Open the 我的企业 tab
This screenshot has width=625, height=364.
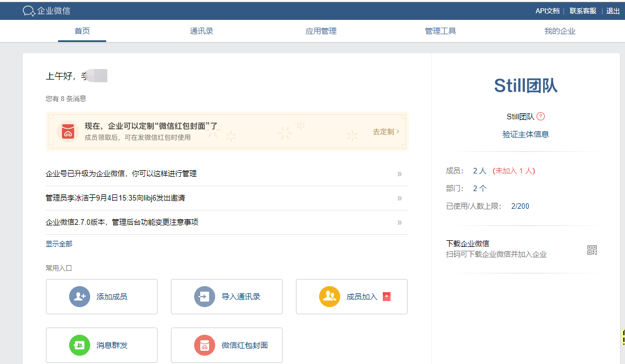tap(560, 31)
